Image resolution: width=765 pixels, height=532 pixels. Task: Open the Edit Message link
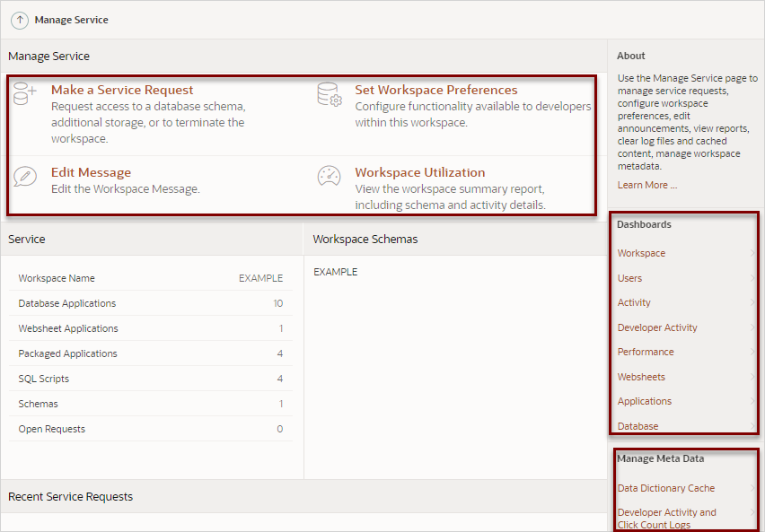coord(92,172)
